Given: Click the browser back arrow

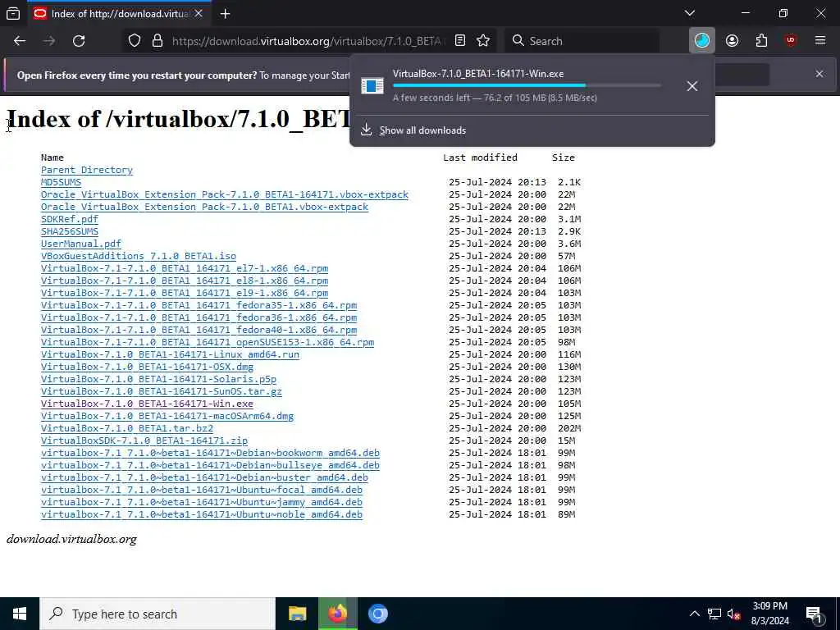Looking at the screenshot, I should point(20,41).
